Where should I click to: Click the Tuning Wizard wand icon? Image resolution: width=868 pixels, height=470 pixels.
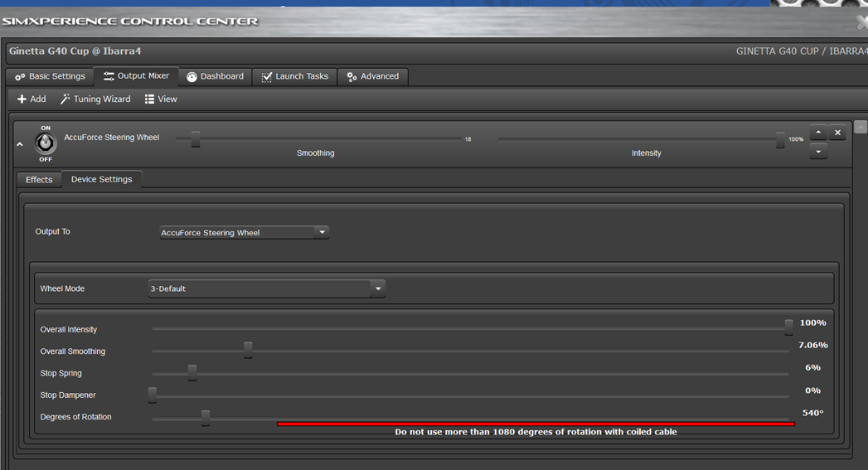[x=65, y=99]
